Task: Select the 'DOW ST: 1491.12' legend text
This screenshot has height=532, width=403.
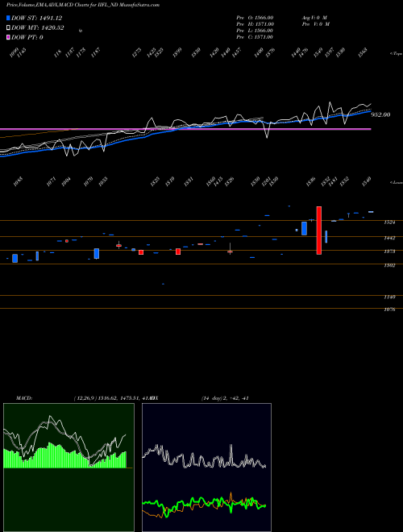Action: 36,18
